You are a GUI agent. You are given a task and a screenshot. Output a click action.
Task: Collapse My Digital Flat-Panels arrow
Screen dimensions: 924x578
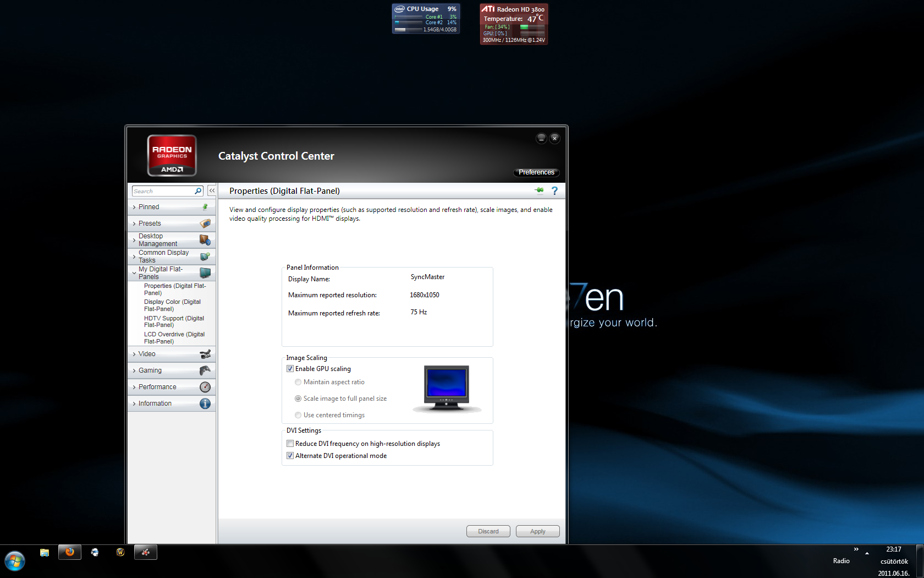pyautogui.click(x=134, y=273)
